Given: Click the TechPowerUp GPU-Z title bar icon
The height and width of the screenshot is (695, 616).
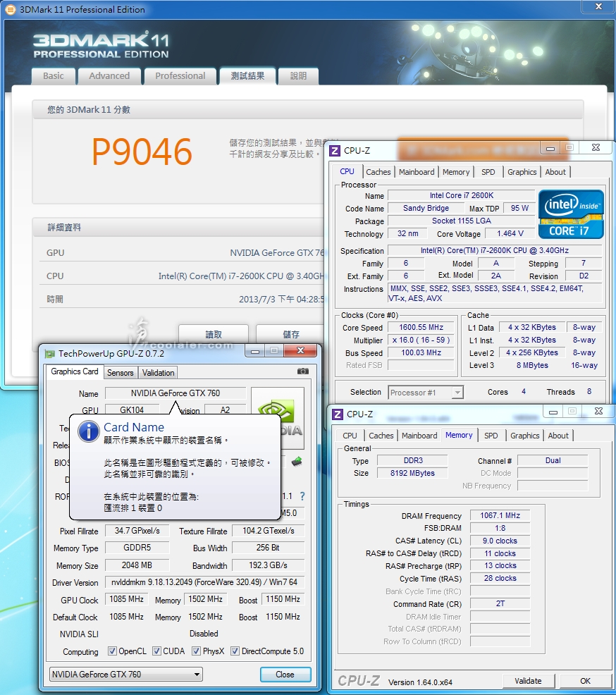Looking at the screenshot, I should [x=50, y=354].
